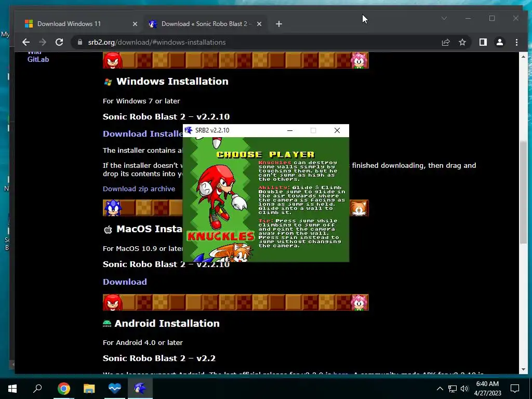Click the Android logo beside Android Installation

107,324
